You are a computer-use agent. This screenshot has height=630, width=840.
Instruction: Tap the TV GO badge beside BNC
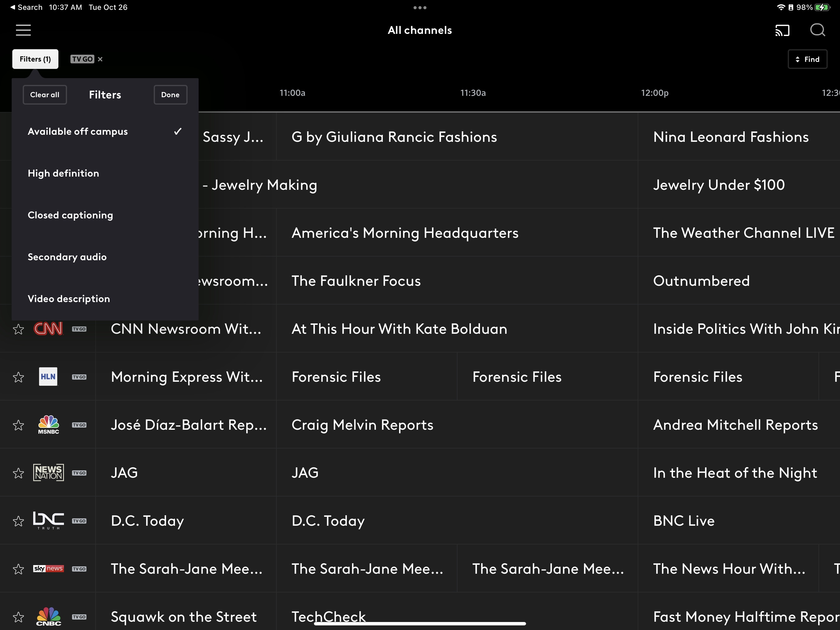[79, 521]
